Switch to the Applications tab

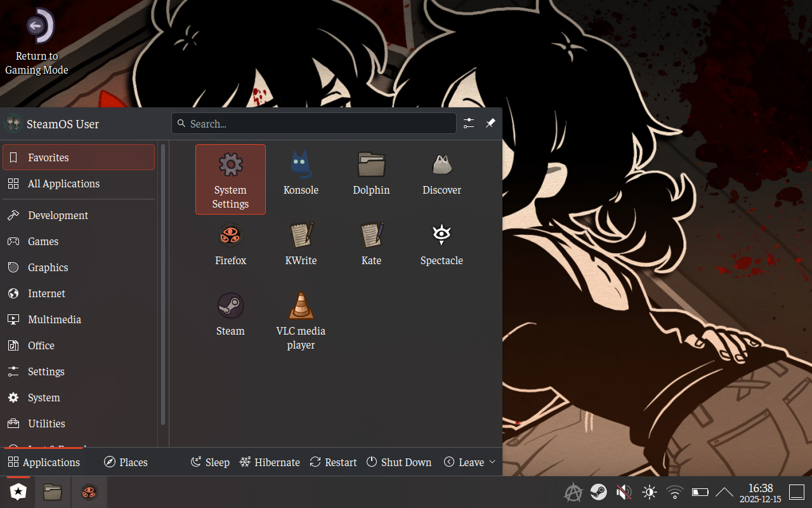pyautogui.click(x=44, y=462)
